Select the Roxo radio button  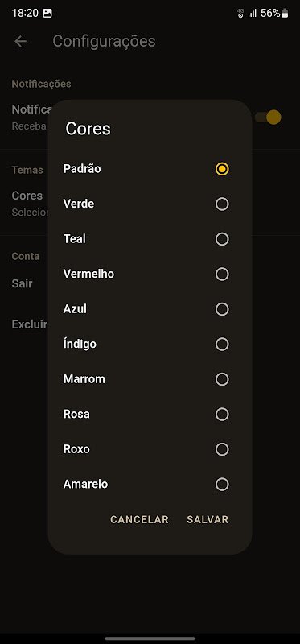(x=222, y=449)
